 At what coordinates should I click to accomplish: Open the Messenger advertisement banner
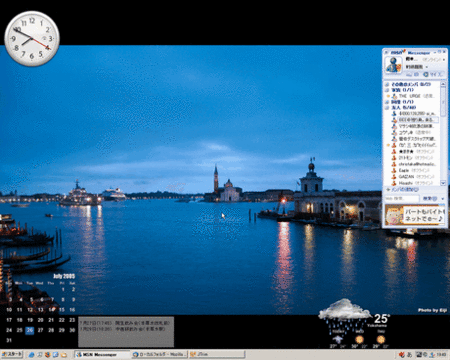tap(415, 215)
